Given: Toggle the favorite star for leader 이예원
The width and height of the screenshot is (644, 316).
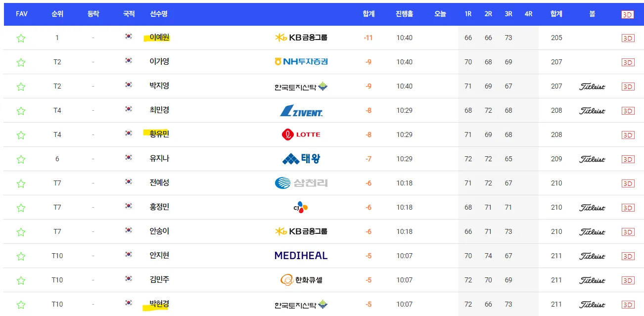Looking at the screenshot, I should [21, 38].
